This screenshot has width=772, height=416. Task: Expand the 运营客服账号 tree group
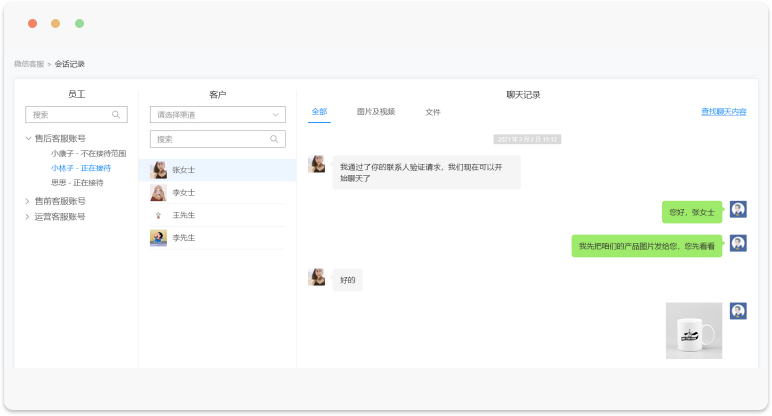29,216
